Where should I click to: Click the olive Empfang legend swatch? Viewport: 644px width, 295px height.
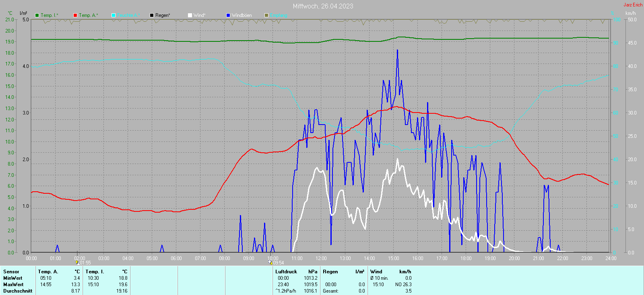(266, 15)
